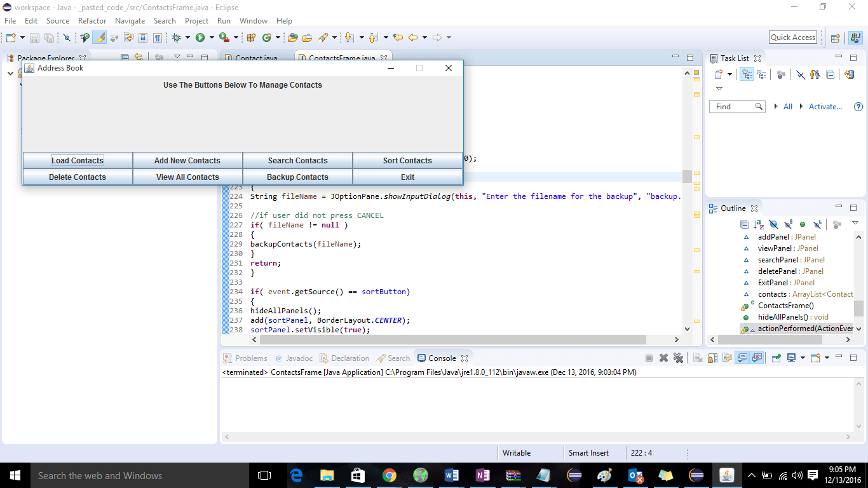
Task: Switch to the Problems tab
Action: click(x=246, y=358)
